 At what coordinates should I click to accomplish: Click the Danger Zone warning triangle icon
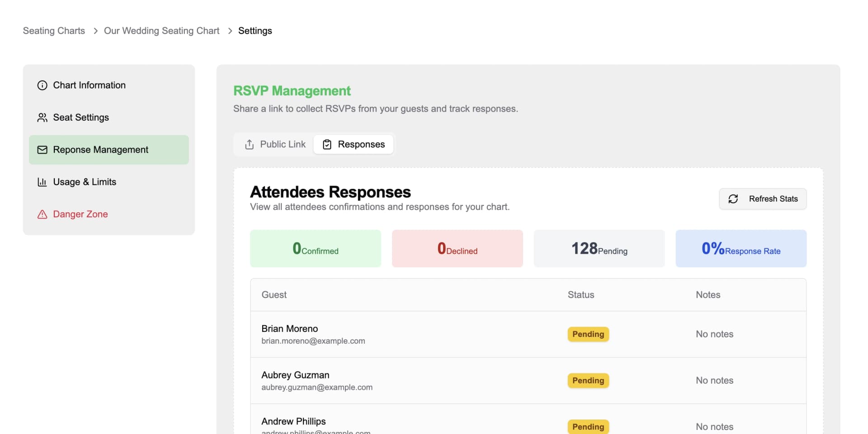point(42,215)
